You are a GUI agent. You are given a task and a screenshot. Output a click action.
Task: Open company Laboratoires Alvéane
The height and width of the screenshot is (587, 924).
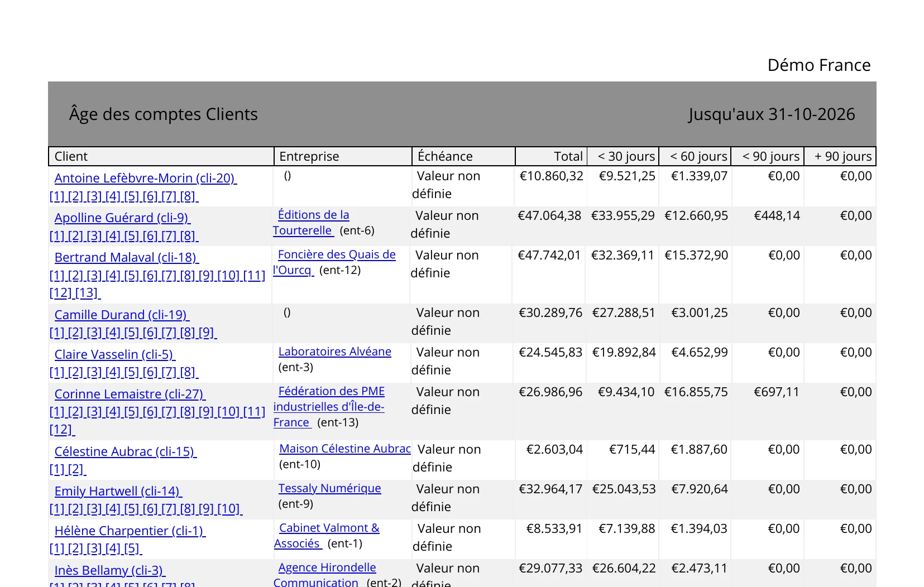pos(334,352)
